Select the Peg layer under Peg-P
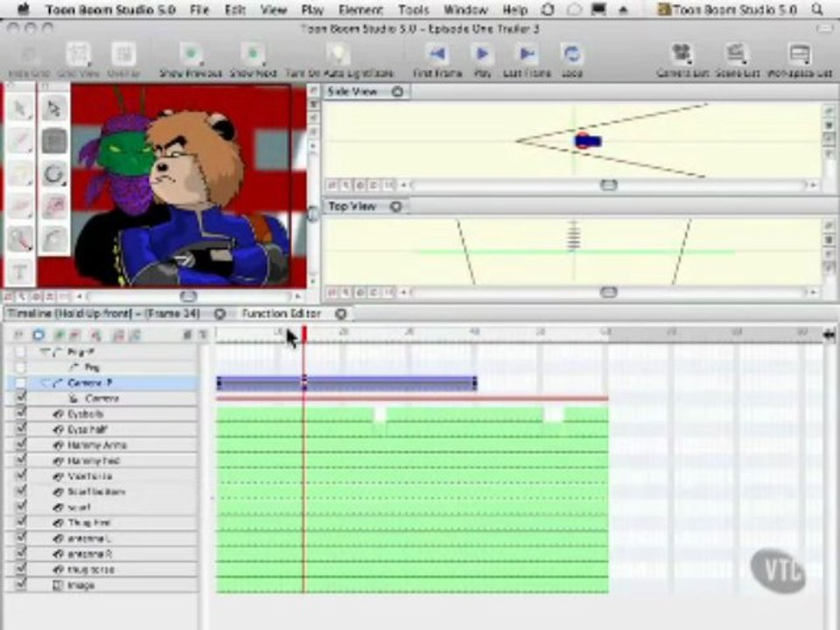Viewport: 840px width, 630px height. tap(92, 367)
